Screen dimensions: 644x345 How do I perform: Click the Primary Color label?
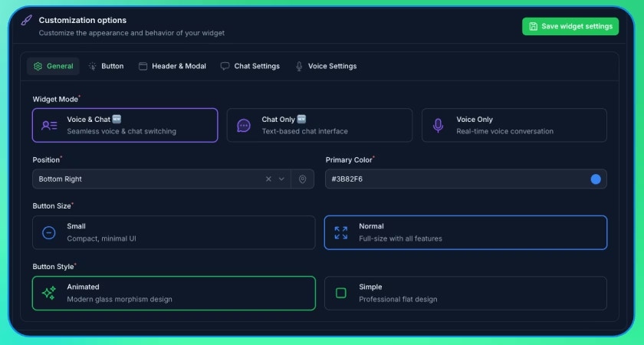click(x=349, y=160)
